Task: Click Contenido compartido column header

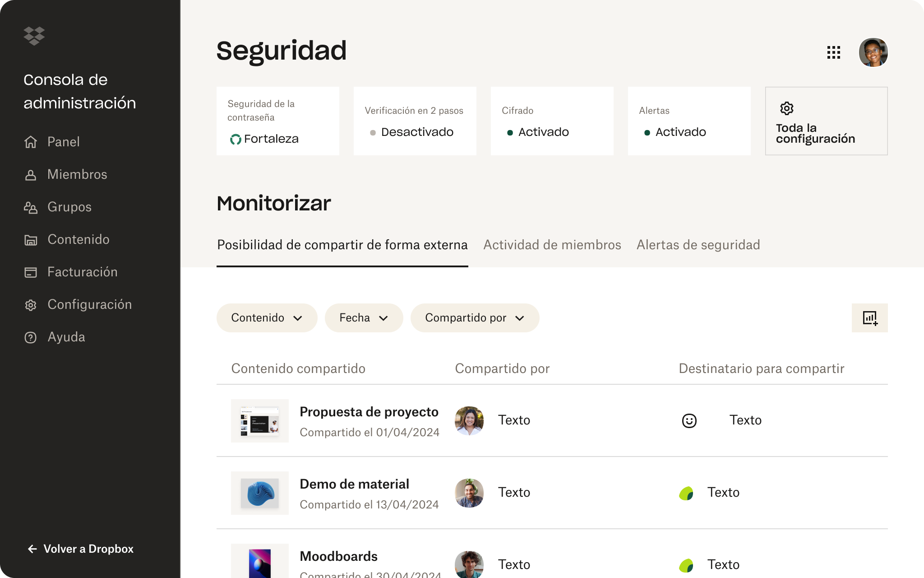Action: pyautogui.click(x=298, y=369)
